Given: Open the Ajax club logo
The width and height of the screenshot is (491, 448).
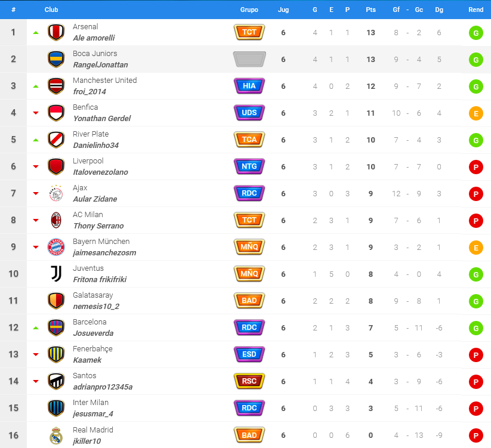Looking at the screenshot, I should coord(56,193).
